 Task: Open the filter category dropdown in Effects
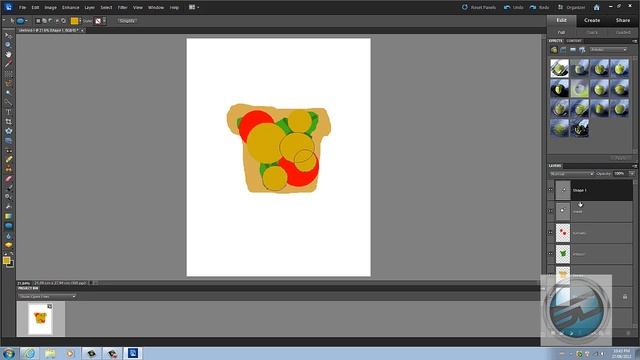click(609, 50)
